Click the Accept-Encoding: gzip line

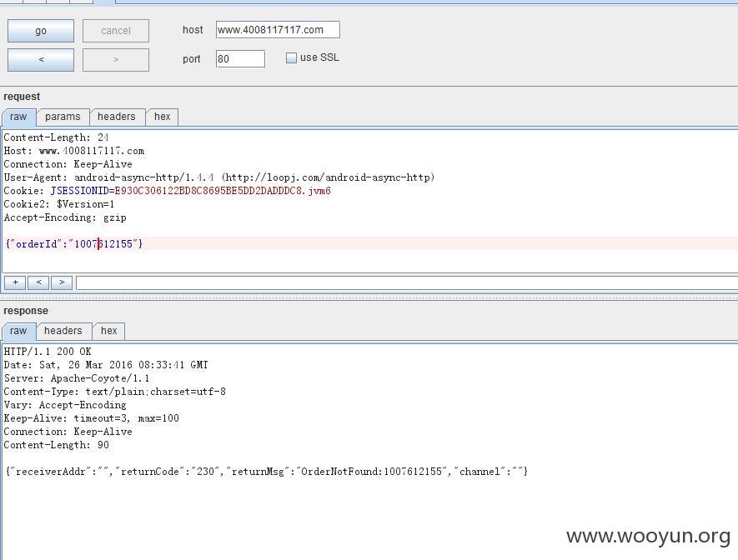coord(65,217)
